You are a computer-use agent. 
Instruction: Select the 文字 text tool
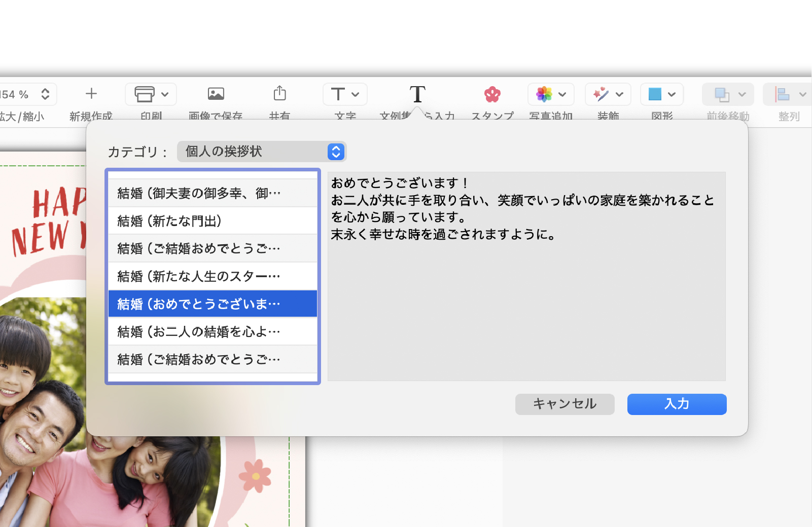pos(338,94)
